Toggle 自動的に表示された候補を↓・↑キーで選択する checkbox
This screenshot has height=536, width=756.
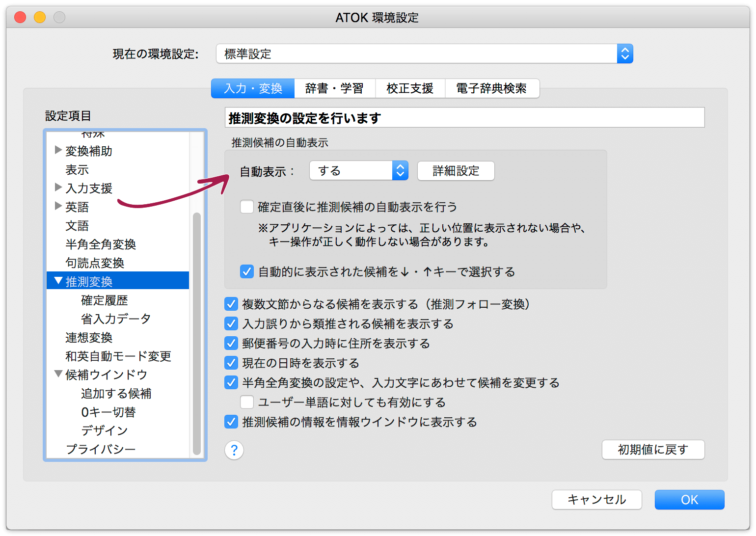point(247,271)
